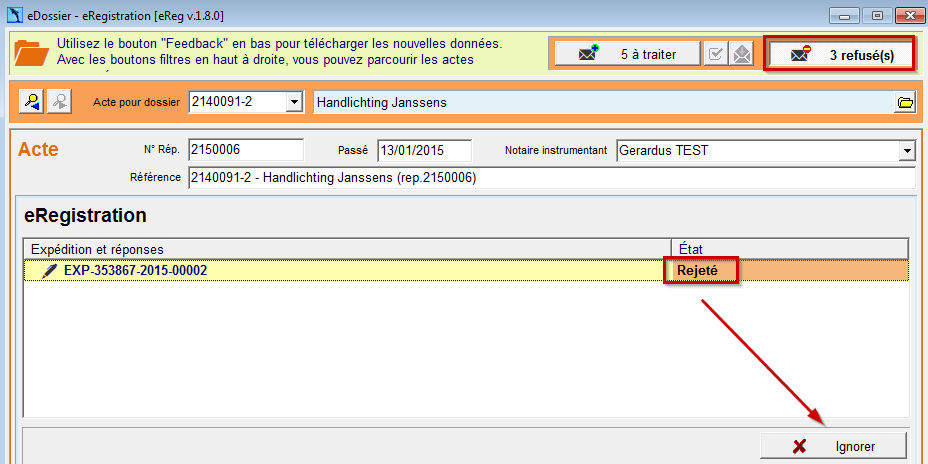Open the "Acte pour dossier" dropdown arrow
The height and width of the screenshot is (464, 928).
(x=294, y=102)
